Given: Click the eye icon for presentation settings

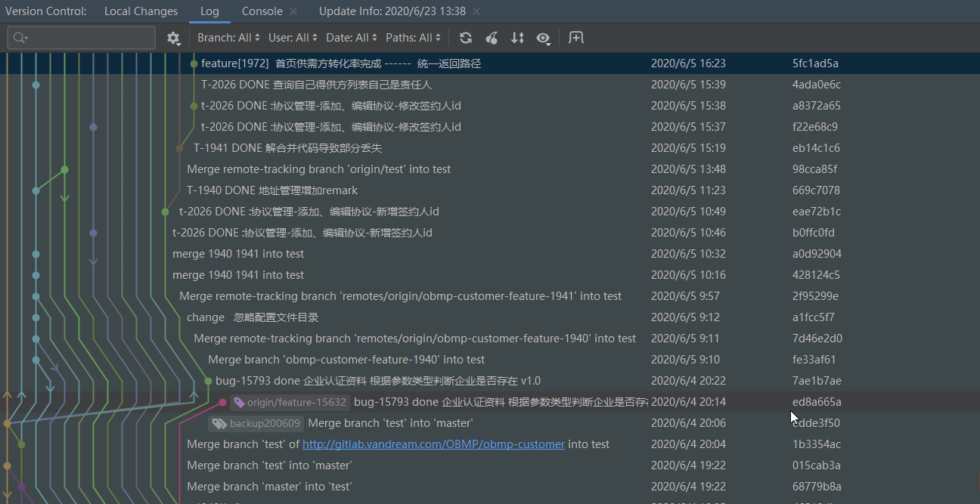Looking at the screenshot, I should click(544, 38).
